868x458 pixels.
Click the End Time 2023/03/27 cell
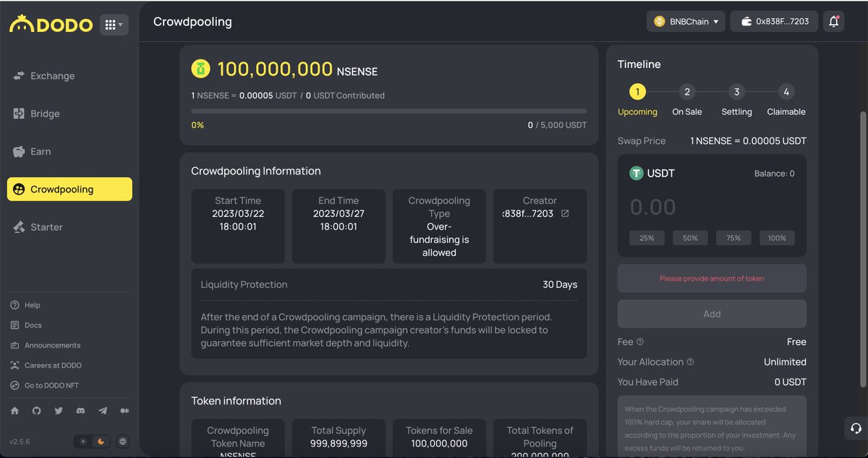coord(339,226)
